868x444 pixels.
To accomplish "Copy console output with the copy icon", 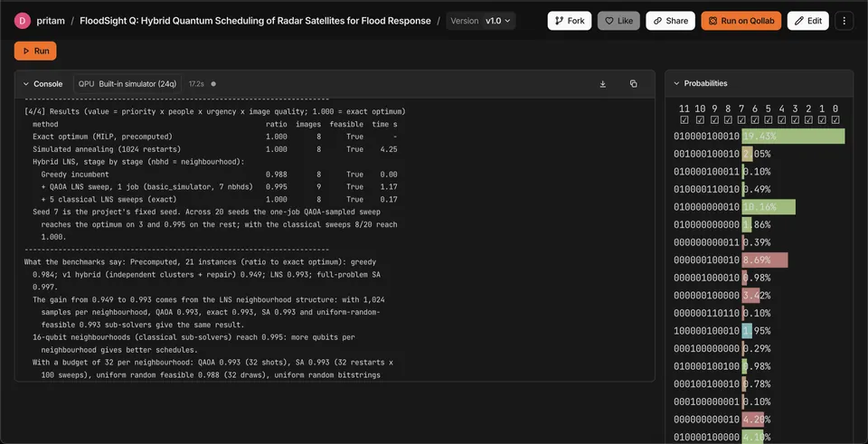I will tap(633, 84).
